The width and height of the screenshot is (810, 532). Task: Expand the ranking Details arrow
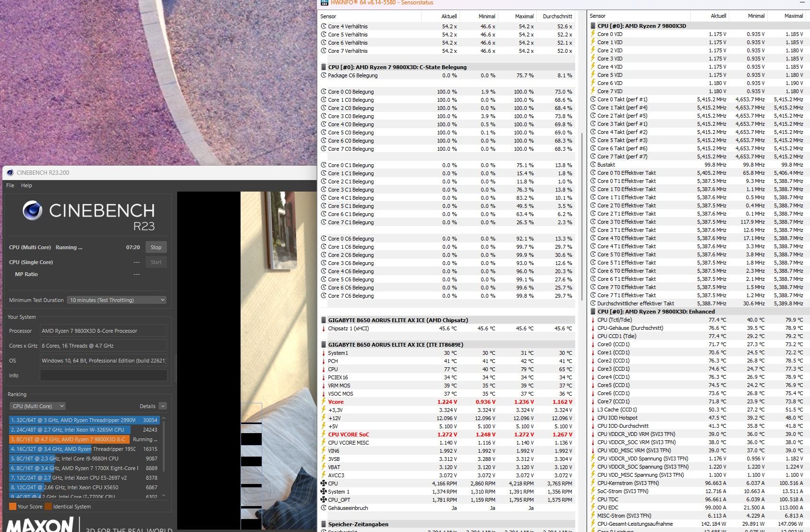[163, 406]
